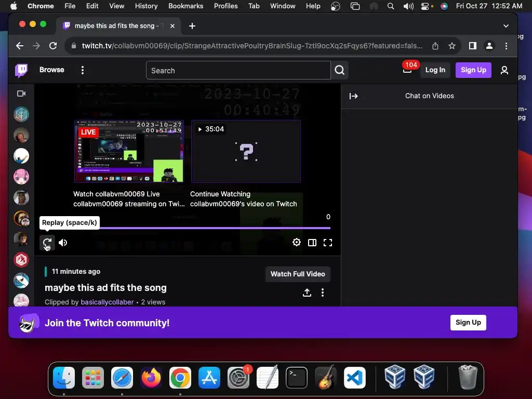The image size is (532, 399).
Task: Open System Preferences from the Dock
Action: pyautogui.click(x=238, y=378)
